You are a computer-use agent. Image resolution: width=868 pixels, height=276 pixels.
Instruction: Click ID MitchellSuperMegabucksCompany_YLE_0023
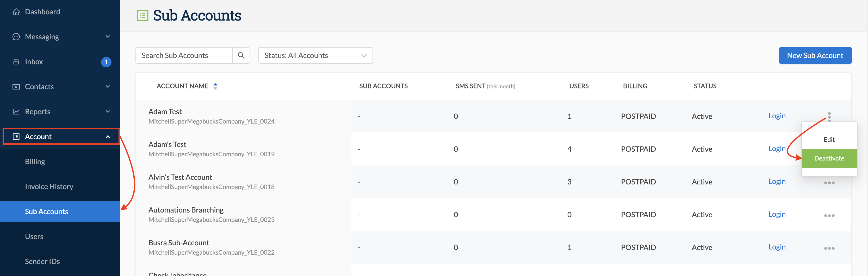211,220
